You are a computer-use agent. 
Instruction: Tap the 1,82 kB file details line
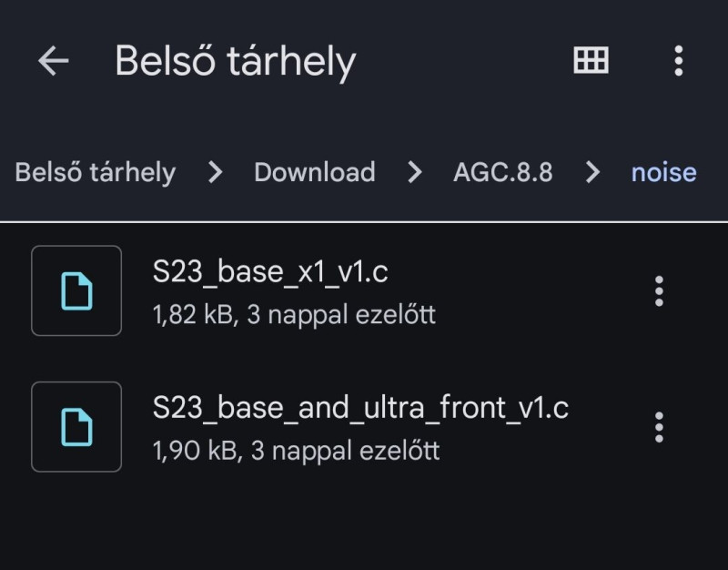(x=294, y=315)
